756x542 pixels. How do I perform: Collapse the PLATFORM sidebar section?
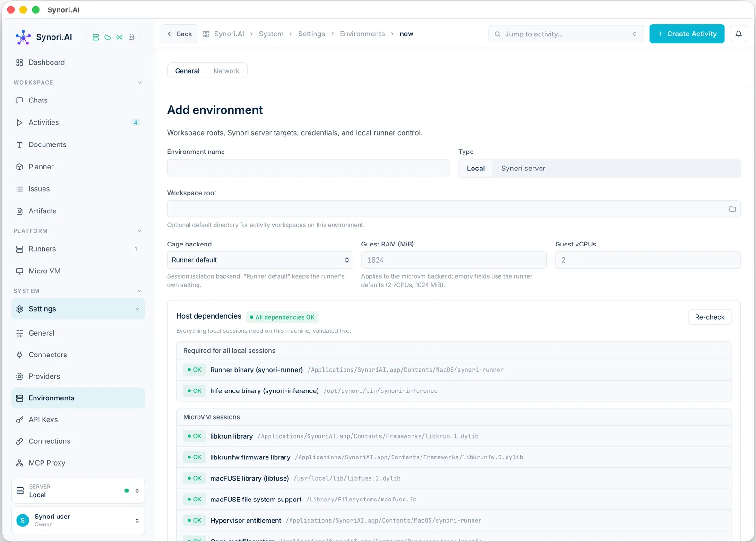(139, 231)
